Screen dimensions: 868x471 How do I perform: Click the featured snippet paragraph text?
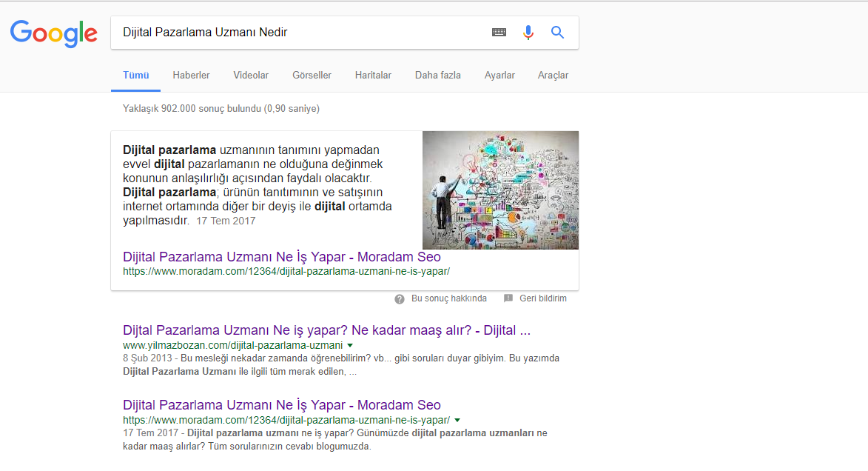coord(258,185)
